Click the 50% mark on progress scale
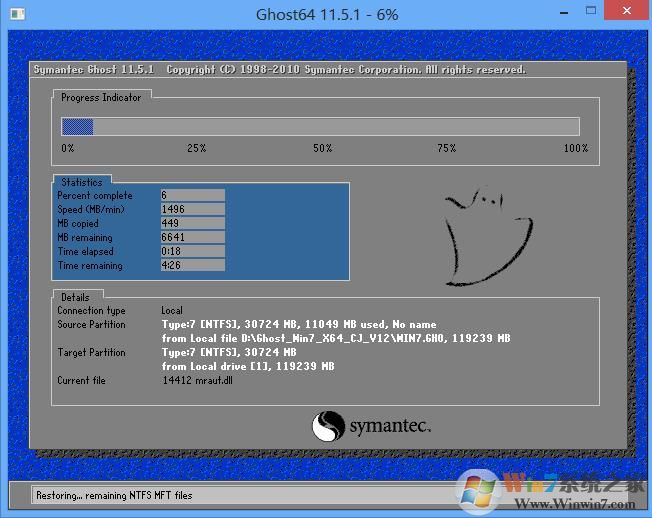This screenshot has width=652, height=518. (322, 148)
